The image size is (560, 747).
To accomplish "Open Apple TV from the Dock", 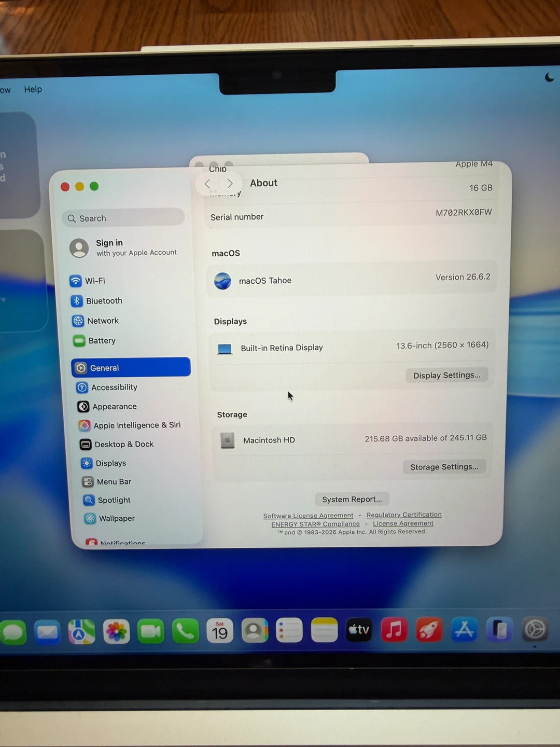I will (x=359, y=630).
